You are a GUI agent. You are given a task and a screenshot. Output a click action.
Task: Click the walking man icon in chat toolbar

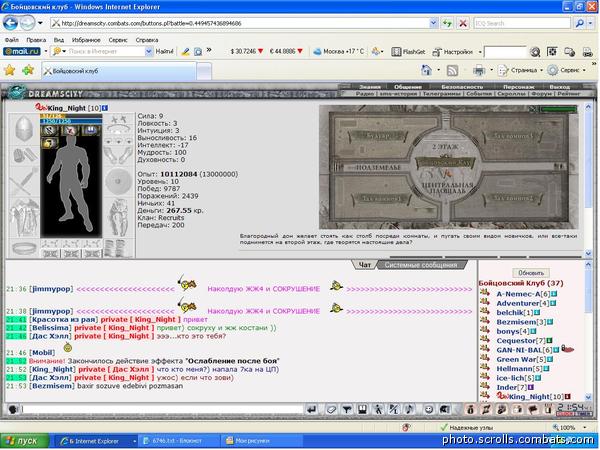[x=378, y=409]
